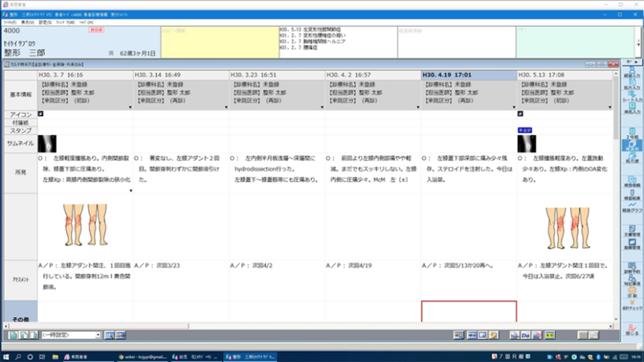644x362 pixels.
Task: Open the 一時設定 dropdown at bottom left
Action: 97,335
